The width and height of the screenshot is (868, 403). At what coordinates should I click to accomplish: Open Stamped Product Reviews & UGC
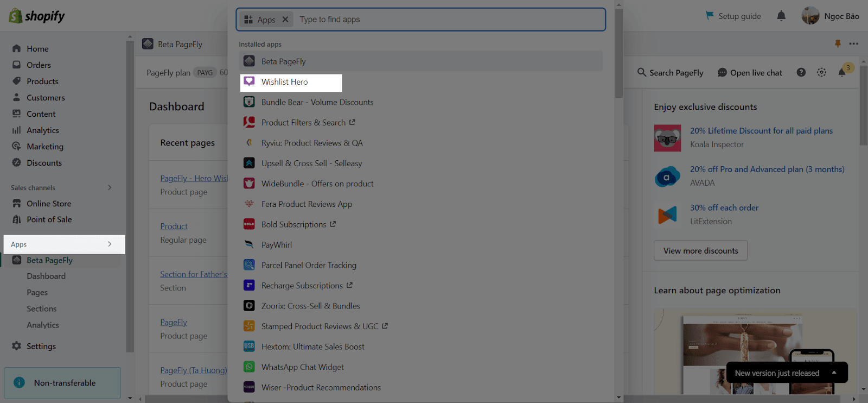(320, 326)
